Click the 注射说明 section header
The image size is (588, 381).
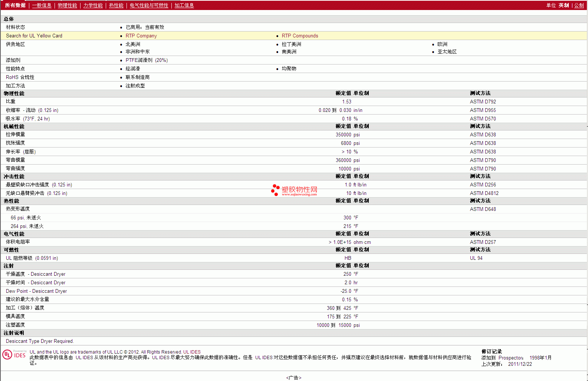[x=14, y=333]
